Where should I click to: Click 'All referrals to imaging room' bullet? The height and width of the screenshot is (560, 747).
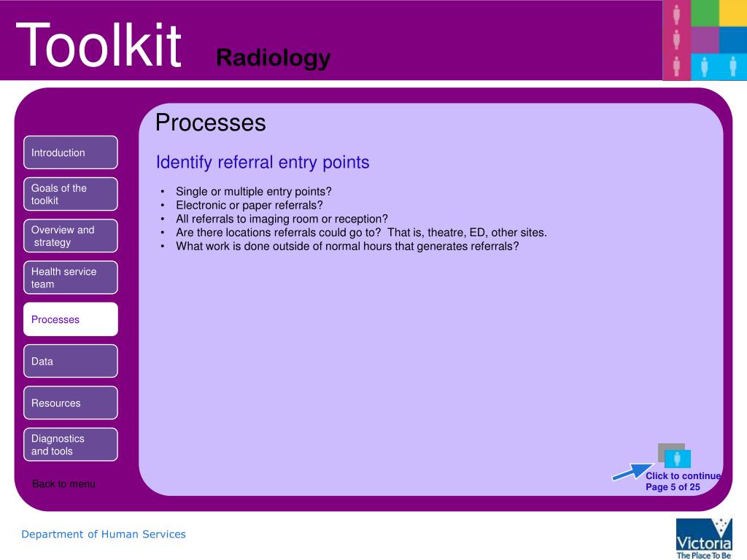(282, 219)
